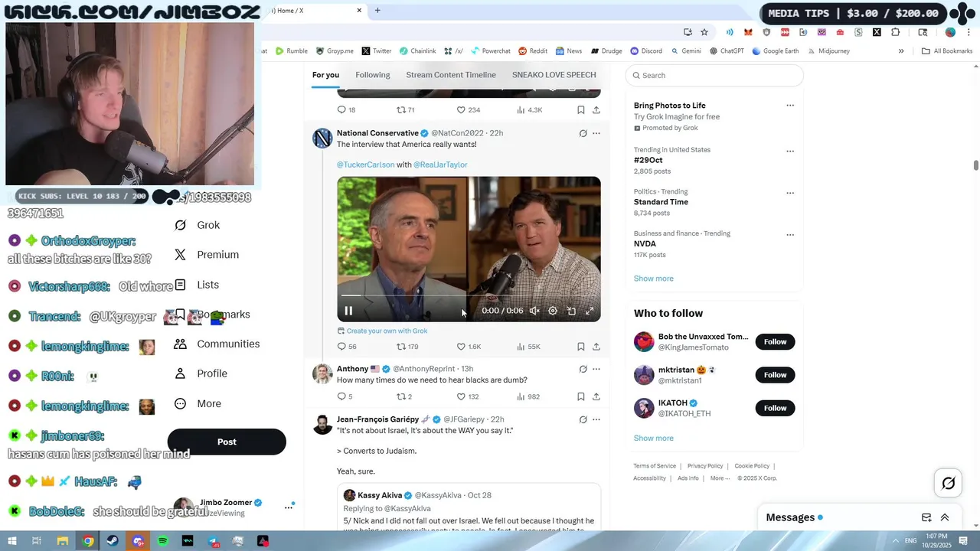Compose new message in Messages drawer
The height and width of the screenshot is (551, 980).
point(926,517)
